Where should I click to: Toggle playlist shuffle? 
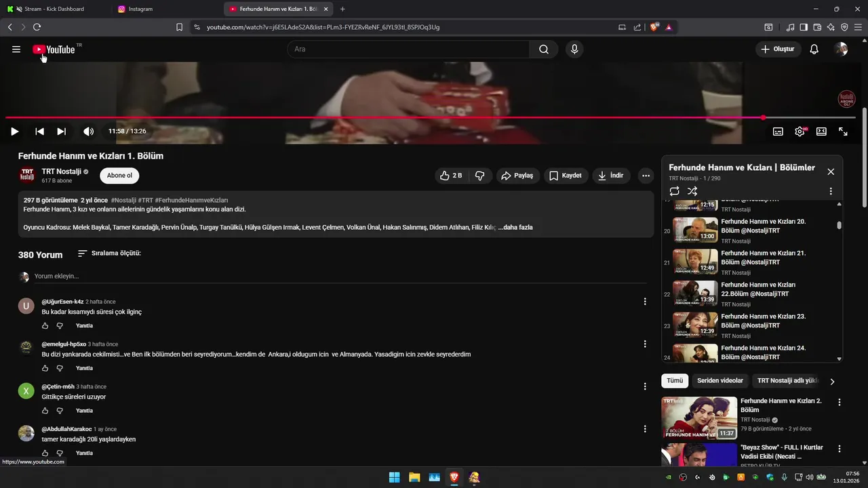(x=692, y=192)
